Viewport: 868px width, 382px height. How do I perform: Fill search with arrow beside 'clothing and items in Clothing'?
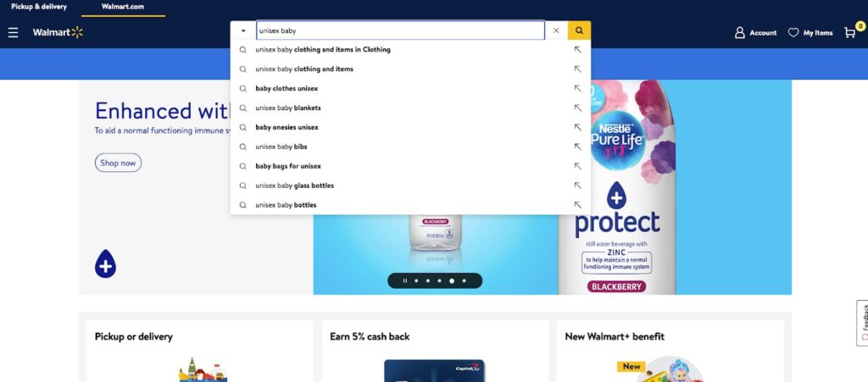click(x=577, y=50)
